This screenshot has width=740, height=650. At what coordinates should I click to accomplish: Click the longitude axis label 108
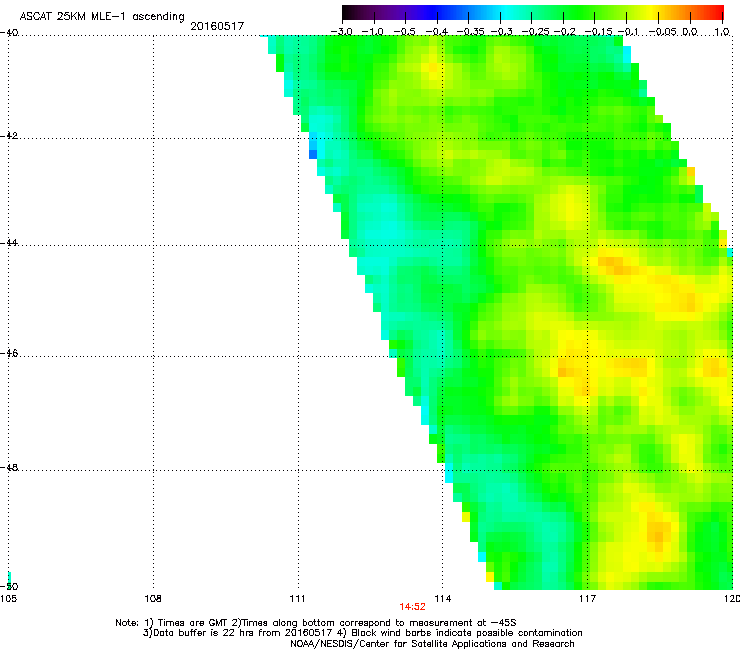[x=153, y=599]
